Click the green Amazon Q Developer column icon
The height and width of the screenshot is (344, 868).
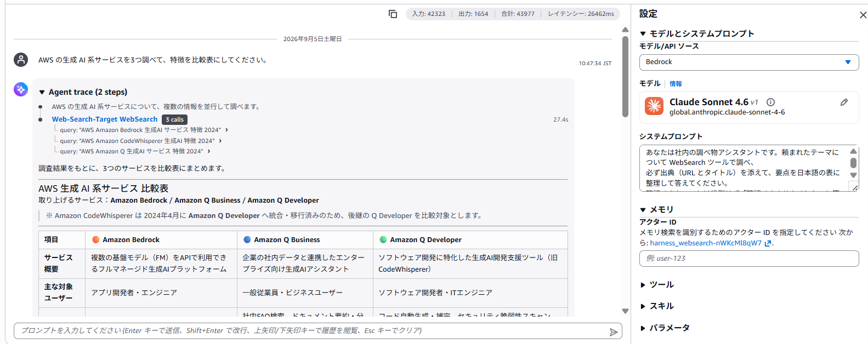383,239
